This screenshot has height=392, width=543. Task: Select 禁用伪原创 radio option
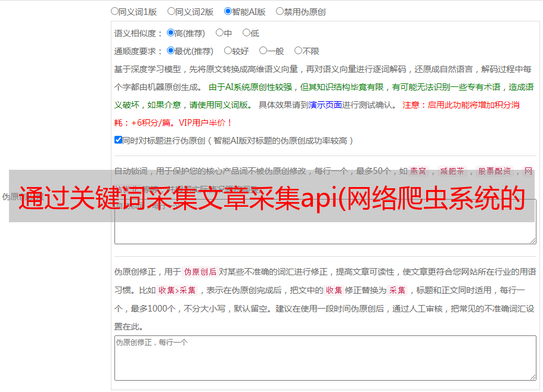(280, 11)
